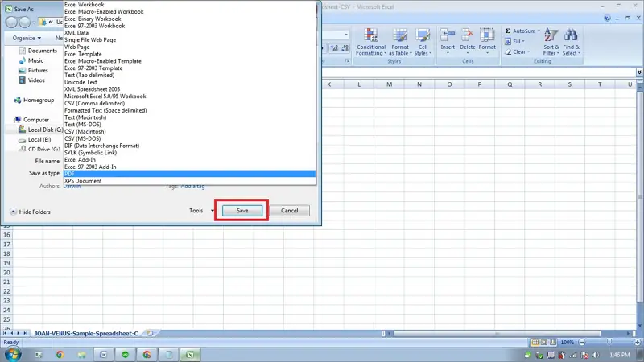This screenshot has height=362, width=644.
Task: Open the number format combo box arrow
Action: point(346,35)
